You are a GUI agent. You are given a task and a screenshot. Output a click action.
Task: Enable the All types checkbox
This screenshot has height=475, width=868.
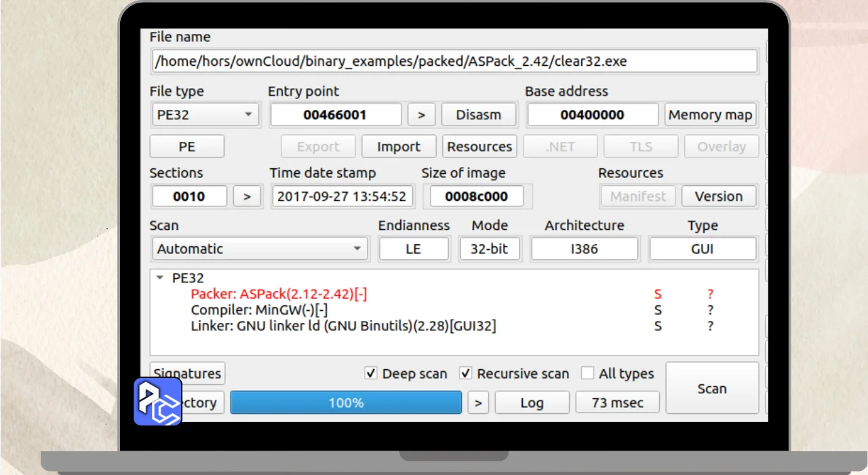[587, 373]
